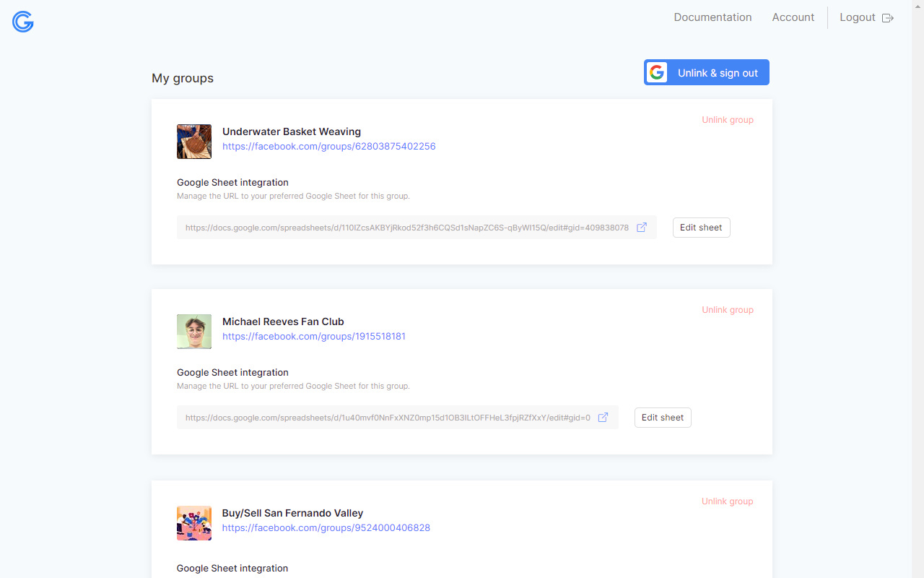The width and height of the screenshot is (924, 578).
Task: Open facebook.com/groups/9524000406828 link
Action: 326,528
